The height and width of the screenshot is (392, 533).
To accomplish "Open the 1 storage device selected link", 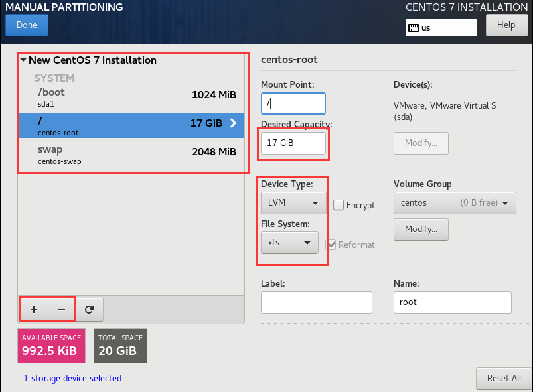I will 72,379.
